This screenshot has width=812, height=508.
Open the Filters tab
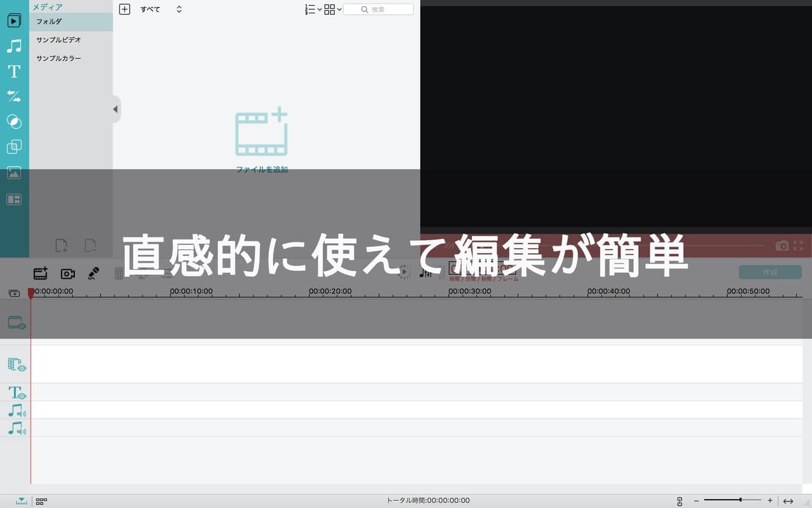14,122
